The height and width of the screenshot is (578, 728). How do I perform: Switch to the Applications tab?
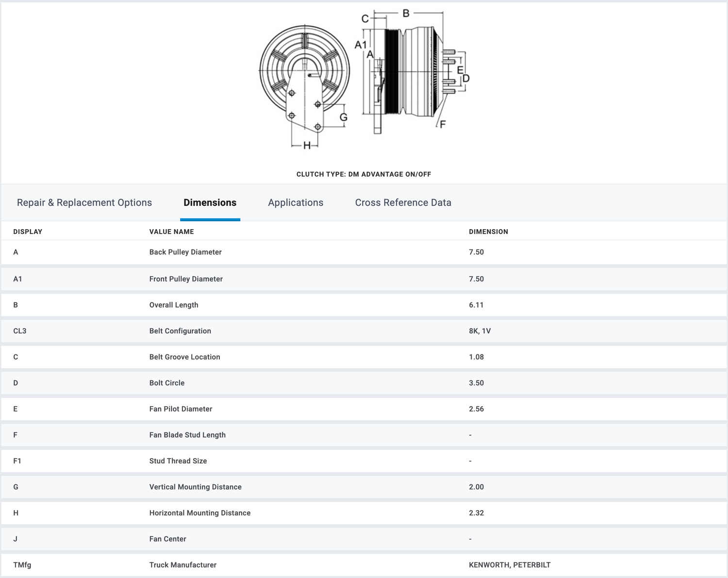click(x=296, y=203)
